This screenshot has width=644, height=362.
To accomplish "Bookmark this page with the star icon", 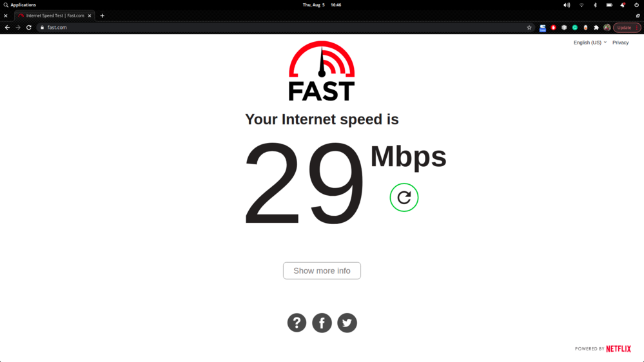I will [529, 28].
